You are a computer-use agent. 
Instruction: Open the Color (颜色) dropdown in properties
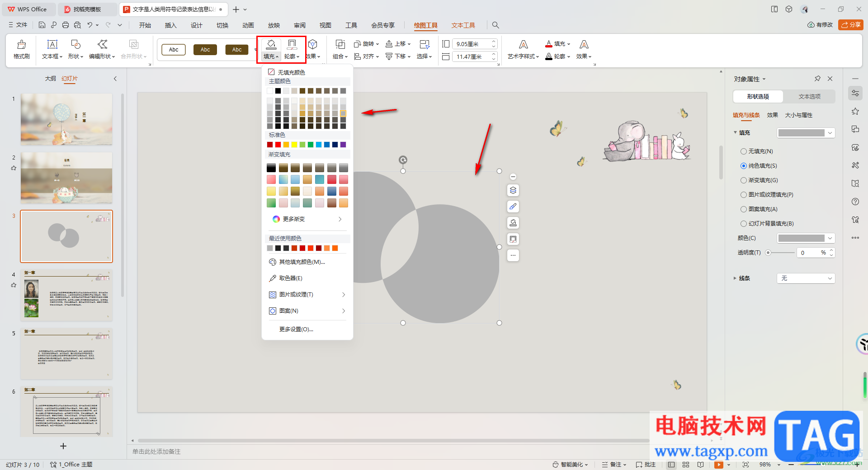pos(806,238)
